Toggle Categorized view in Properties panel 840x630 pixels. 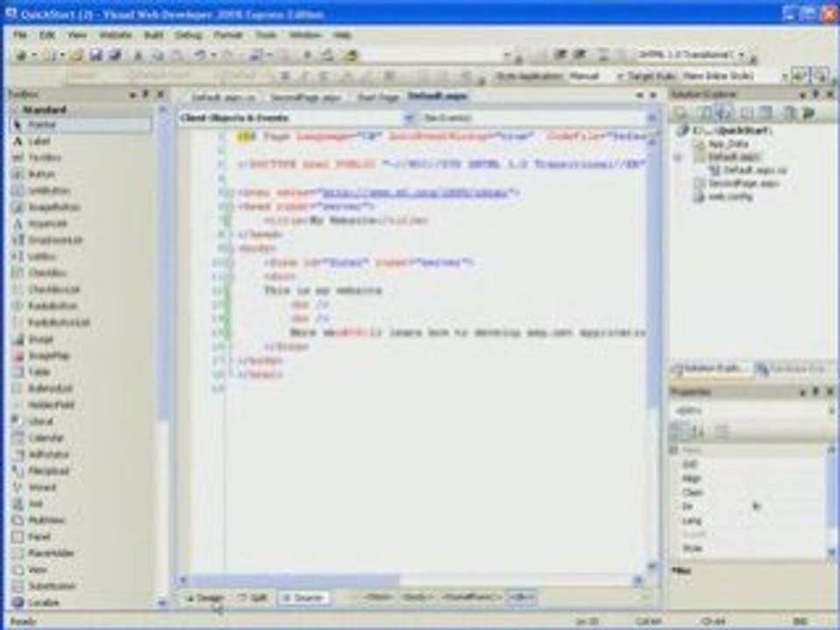click(679, 430)
